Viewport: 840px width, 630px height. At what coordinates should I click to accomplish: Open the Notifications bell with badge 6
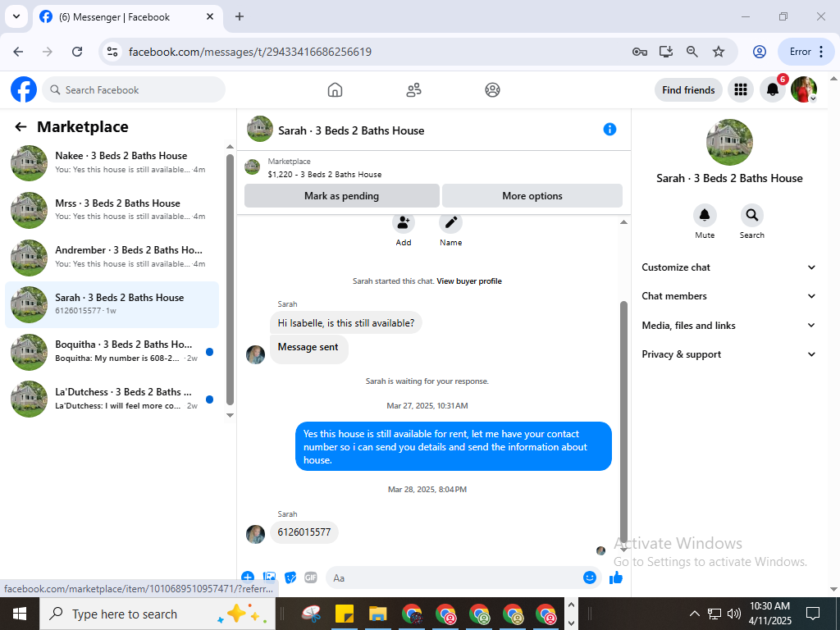point(773,89)
